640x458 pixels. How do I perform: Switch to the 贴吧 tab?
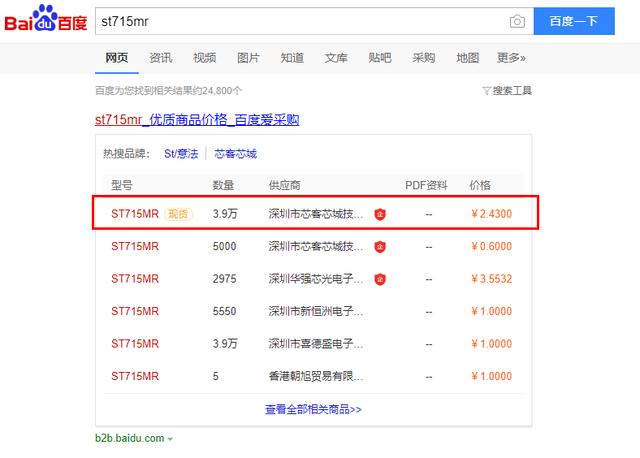pyautogui.click(x=380, y=58)
